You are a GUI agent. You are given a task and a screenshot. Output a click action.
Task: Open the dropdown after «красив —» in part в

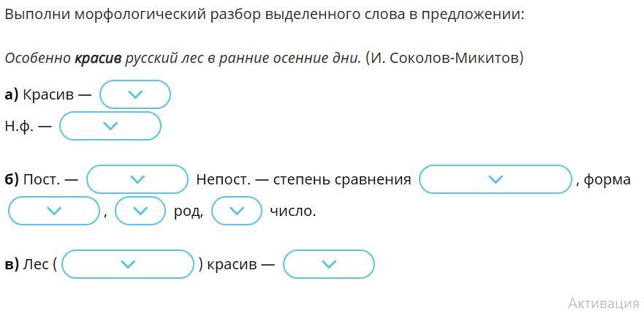pos(328,264)
